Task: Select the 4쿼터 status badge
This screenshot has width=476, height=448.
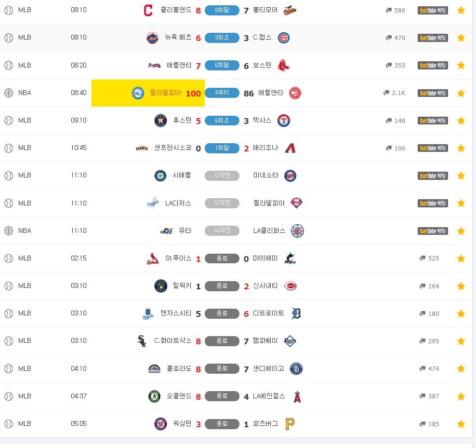Action: (x=222, y=93)
